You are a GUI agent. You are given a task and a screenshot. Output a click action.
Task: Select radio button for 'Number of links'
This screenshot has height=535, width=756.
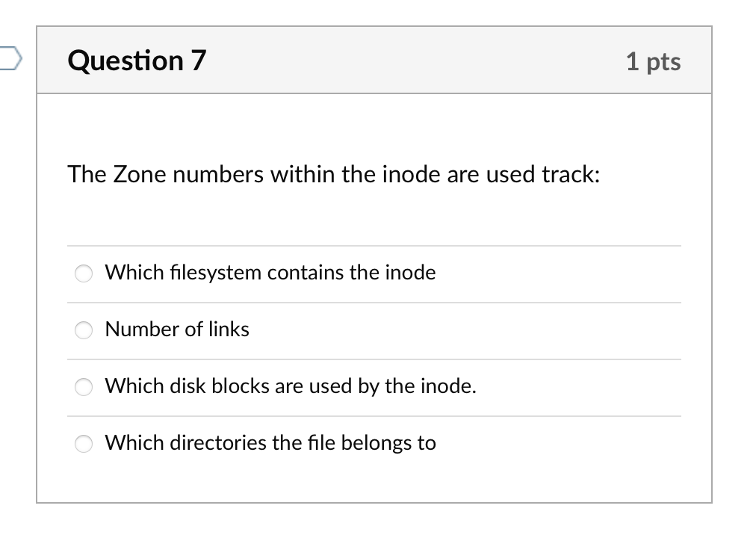pos(84,330)
